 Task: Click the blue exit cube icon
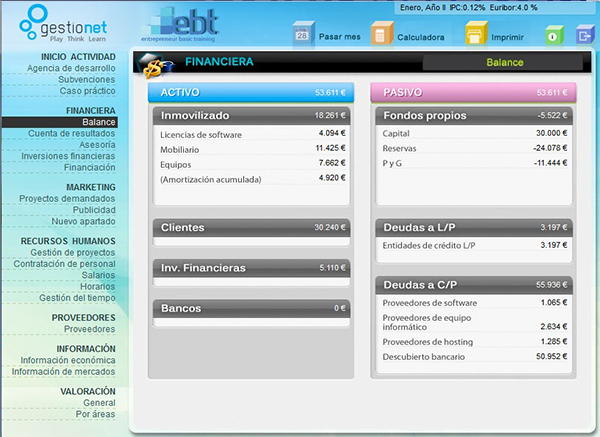585,35
